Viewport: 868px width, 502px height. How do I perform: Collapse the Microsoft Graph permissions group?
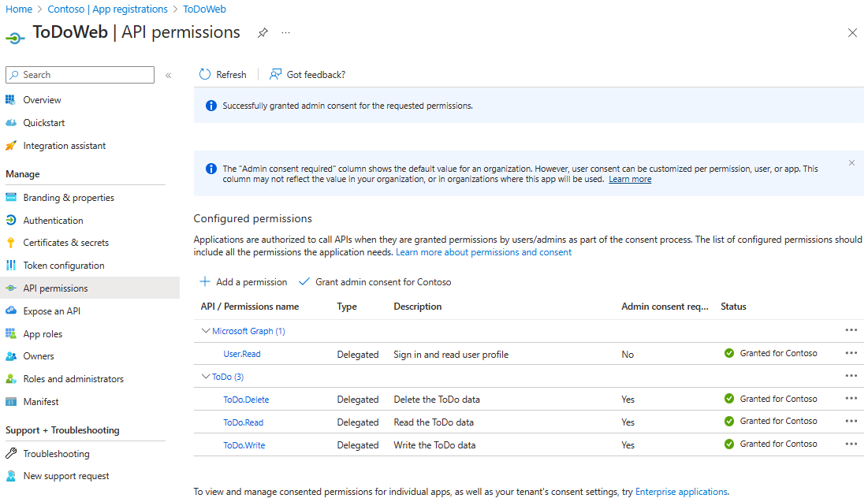coord(206,331)
